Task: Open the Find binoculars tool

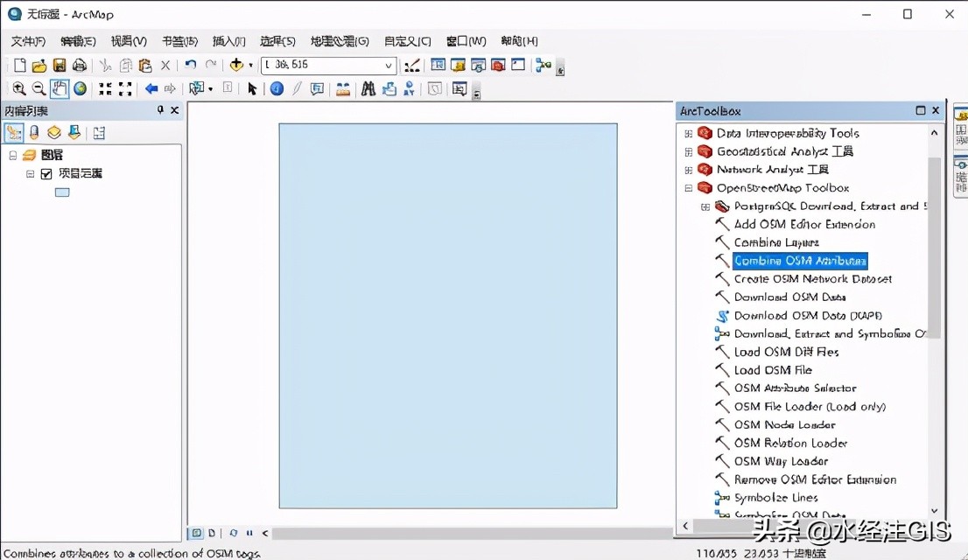Action: tap(368, 89)
